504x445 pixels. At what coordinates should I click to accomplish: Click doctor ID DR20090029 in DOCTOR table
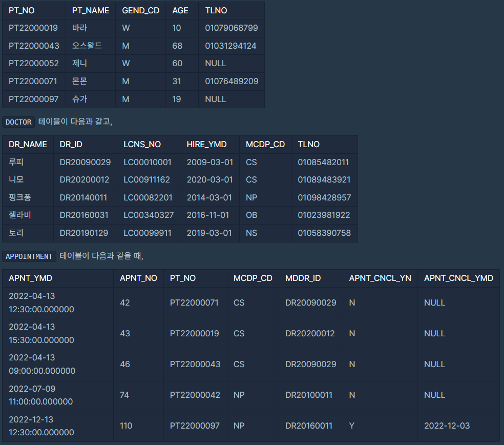point(85,162)
